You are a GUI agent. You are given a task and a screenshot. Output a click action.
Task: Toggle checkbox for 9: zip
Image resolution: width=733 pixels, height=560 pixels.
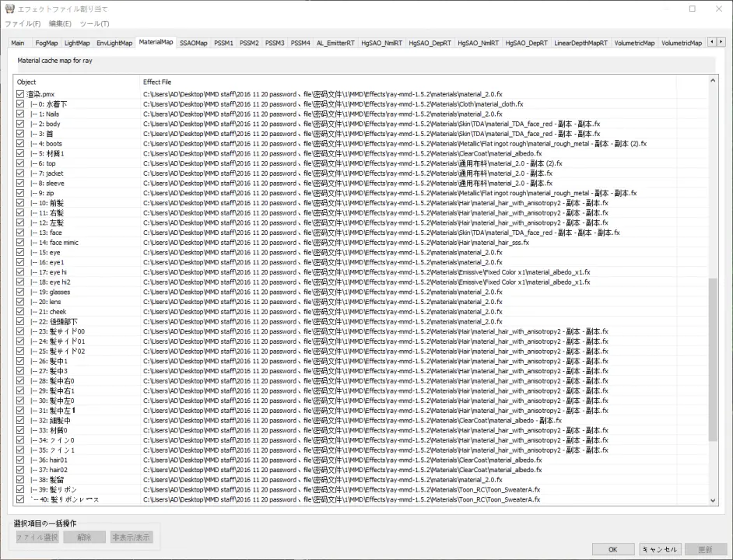point(20,193)
